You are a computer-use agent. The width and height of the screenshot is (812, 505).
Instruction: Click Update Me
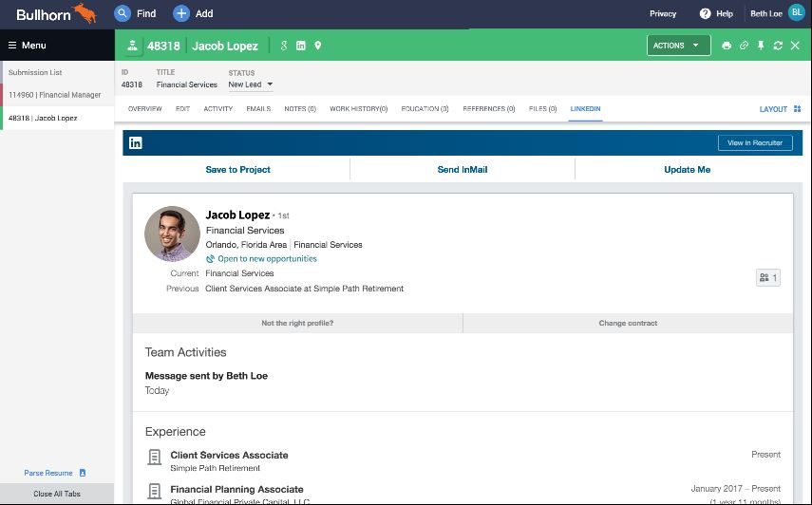[x=688, y=169]
